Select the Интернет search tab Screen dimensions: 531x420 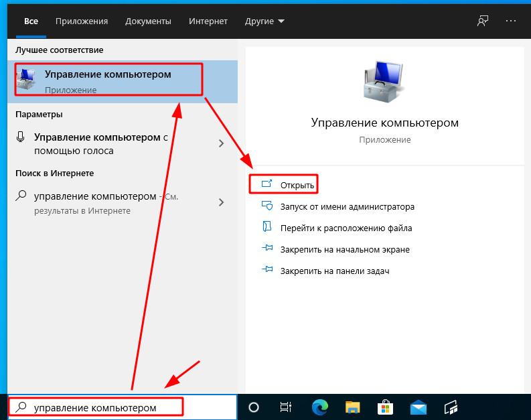208,21
